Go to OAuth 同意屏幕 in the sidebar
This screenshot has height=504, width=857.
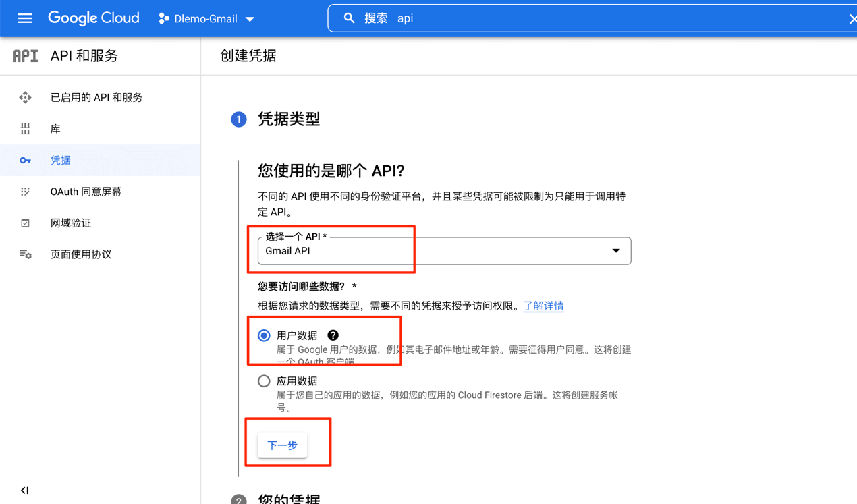pyautogui.click(x=86, y=192)
